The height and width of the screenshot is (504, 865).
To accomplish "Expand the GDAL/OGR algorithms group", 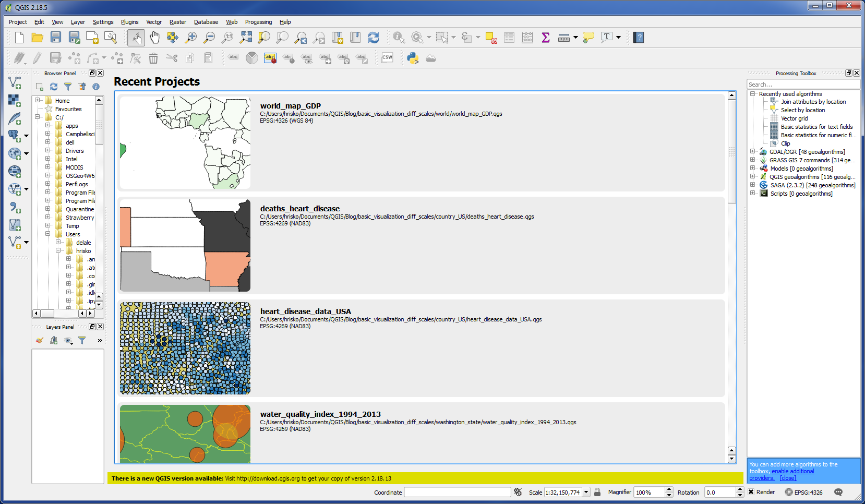I will click(x=753, y=152).
